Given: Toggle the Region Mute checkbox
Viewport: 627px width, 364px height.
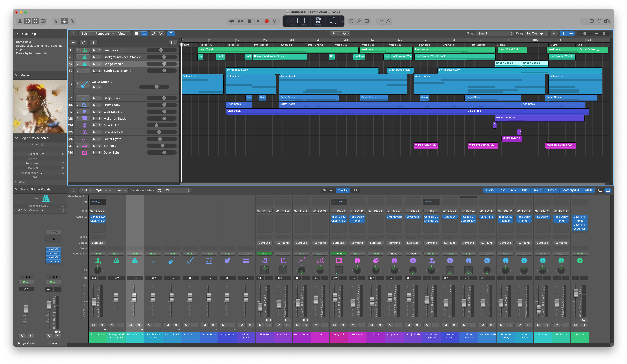Looking at the screenshot, I should tap(42, 144).
